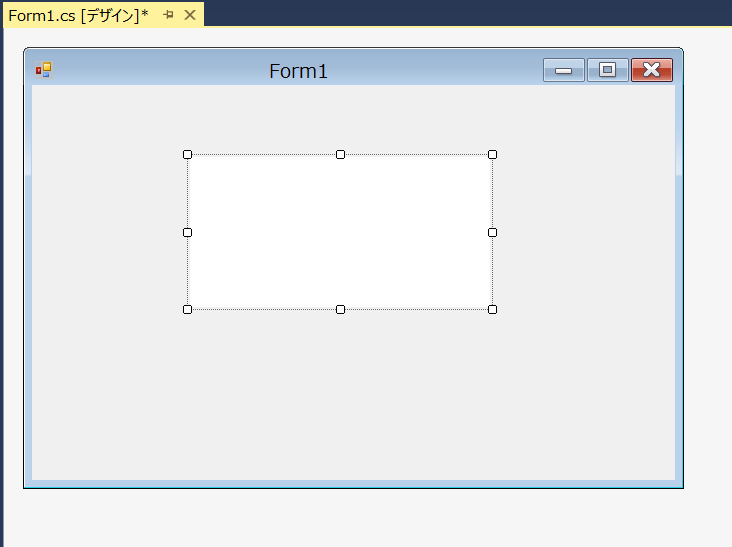732x547 pixels.
Task: Click the middle-left resize handle
Action: (x=187, y=232)
